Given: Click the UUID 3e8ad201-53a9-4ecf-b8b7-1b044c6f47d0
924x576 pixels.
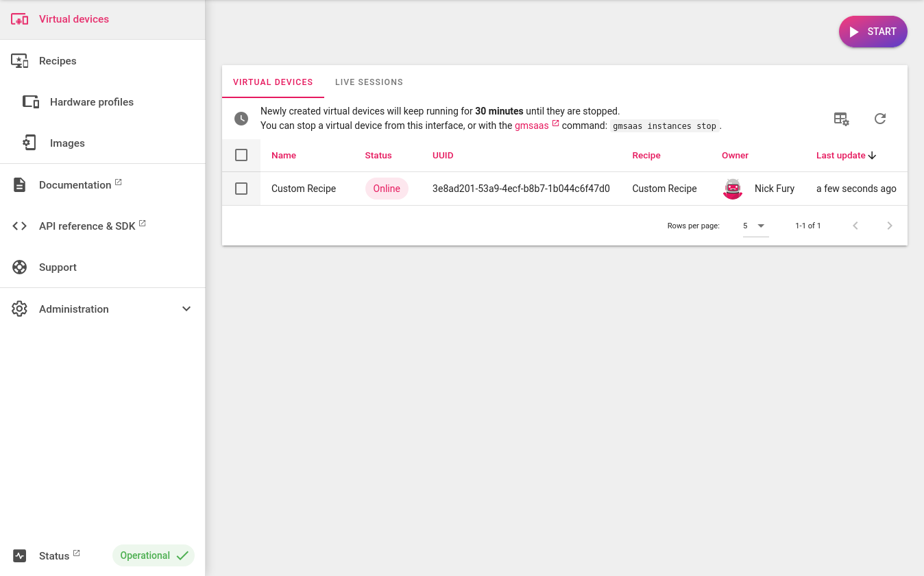Looking at the screenshot, I should click(521, 189).
